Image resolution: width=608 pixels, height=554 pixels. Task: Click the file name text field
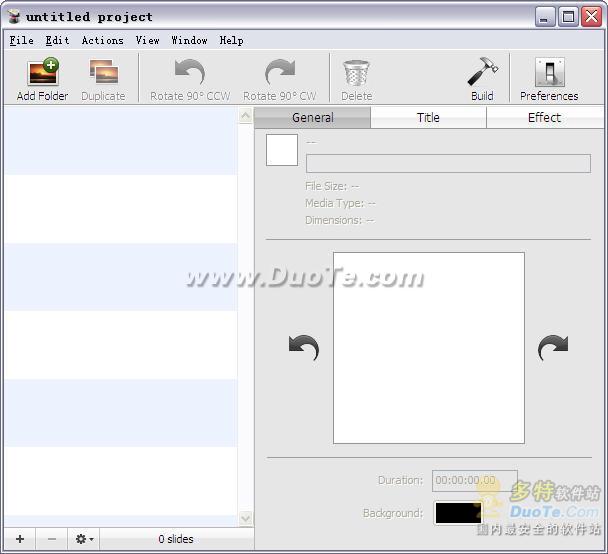click(x=448, y=163)
